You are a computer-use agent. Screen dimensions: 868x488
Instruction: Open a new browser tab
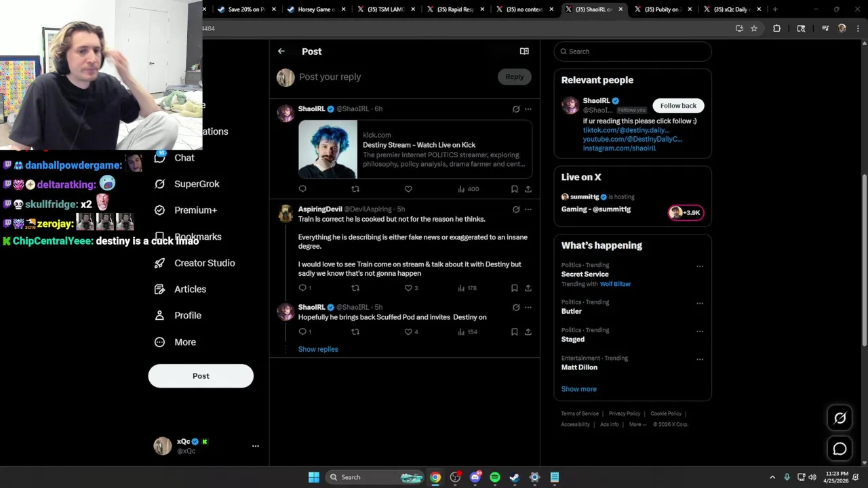click(x=775, y=9)
